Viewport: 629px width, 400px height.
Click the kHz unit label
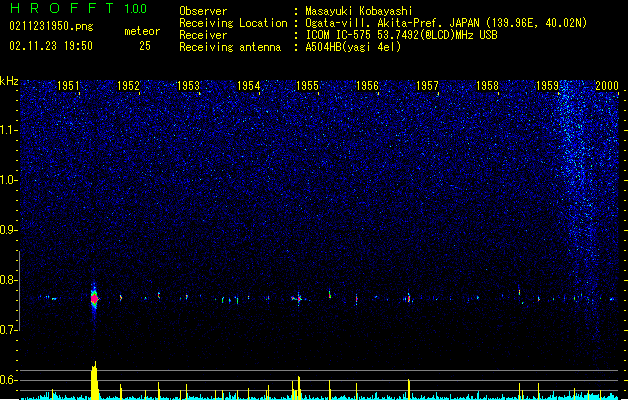click(9, 81)
